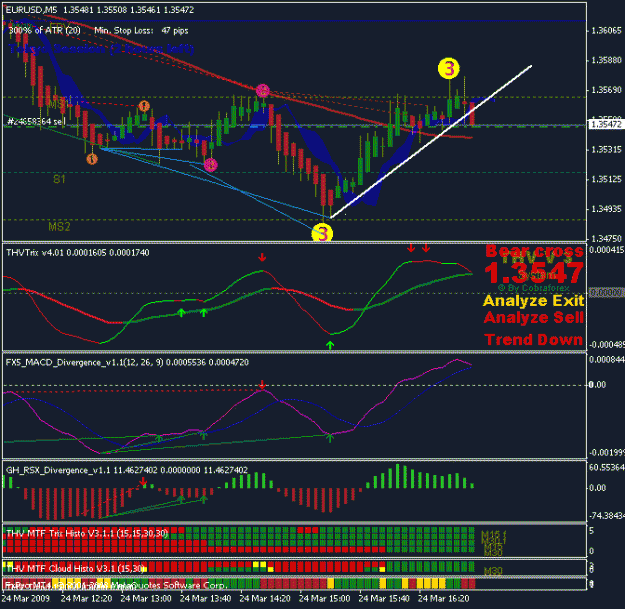
Task: Click the red down arrow at the THVTrix mid peak
Action: [x=262, y=257]
